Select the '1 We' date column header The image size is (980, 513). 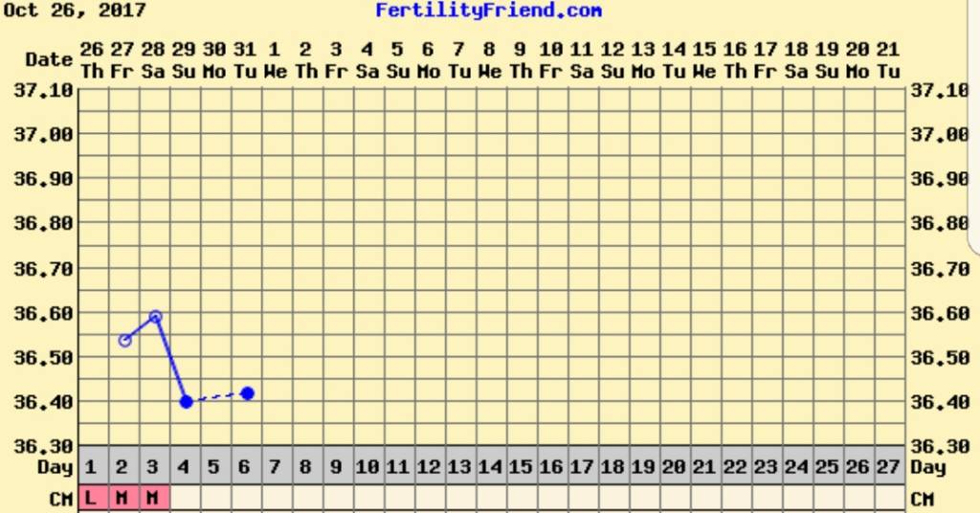tap(275, 59)
